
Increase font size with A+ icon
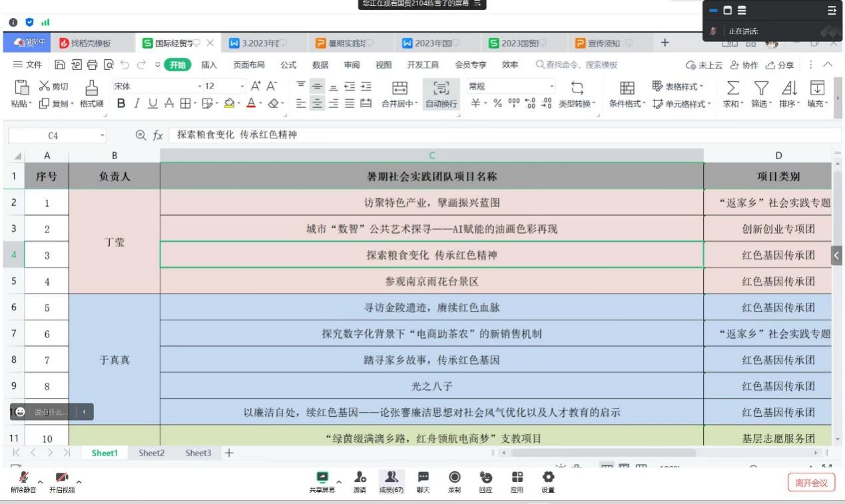[x=256, y=86]
